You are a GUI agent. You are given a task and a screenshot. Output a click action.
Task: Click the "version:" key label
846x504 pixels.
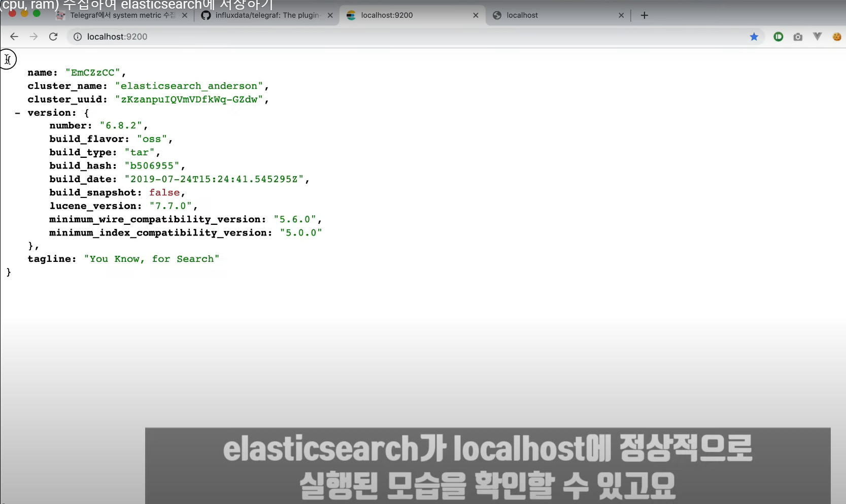click(x=52, y=113)
